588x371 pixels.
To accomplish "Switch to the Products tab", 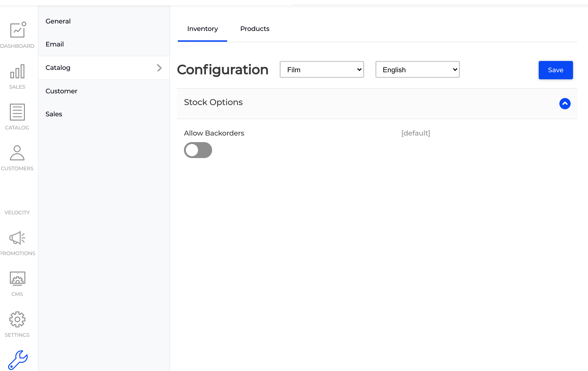I will [x=255, y=29].
